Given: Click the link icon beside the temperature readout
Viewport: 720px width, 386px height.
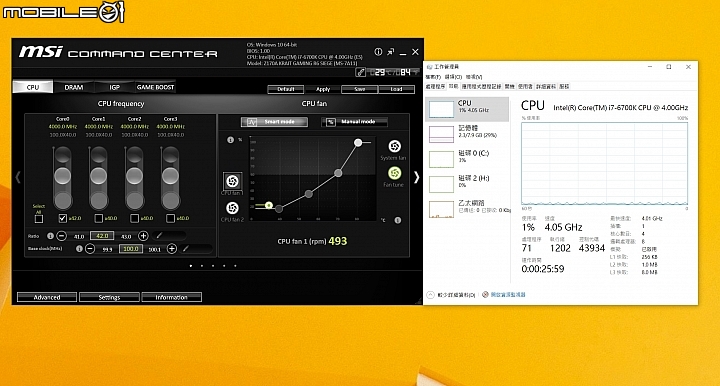Looking at the screenshot, I should point(361,72).
